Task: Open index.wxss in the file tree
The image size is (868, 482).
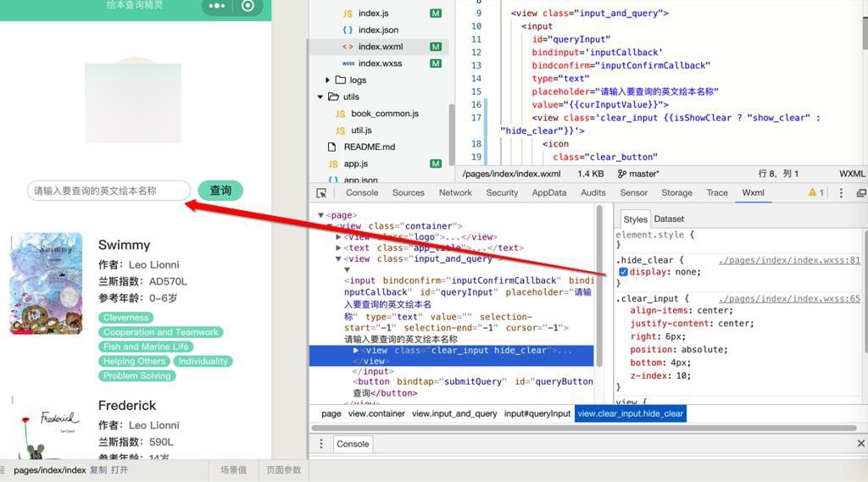Action: (x=380, y=63)
